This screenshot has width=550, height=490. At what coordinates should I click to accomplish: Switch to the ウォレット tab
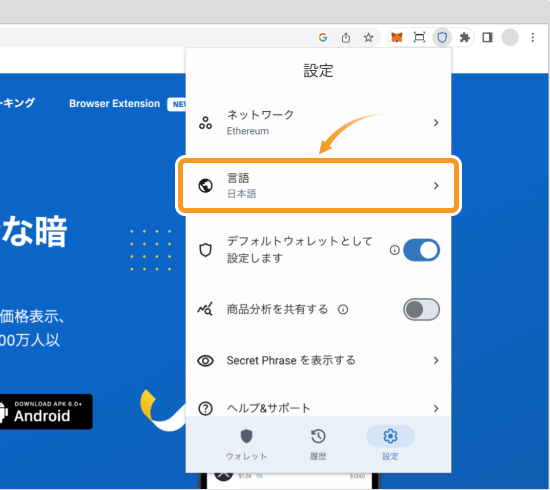[x=246, y=444]
